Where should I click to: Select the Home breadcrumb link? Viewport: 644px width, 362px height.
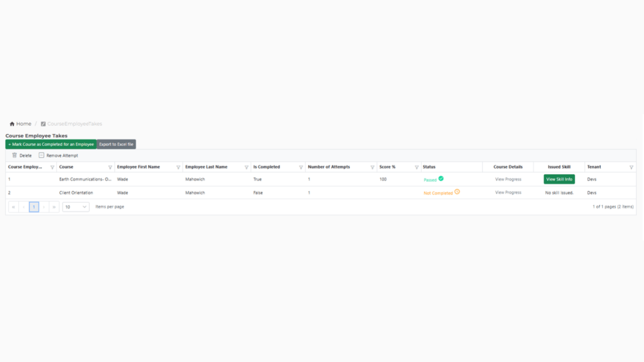tap(24, 123)
